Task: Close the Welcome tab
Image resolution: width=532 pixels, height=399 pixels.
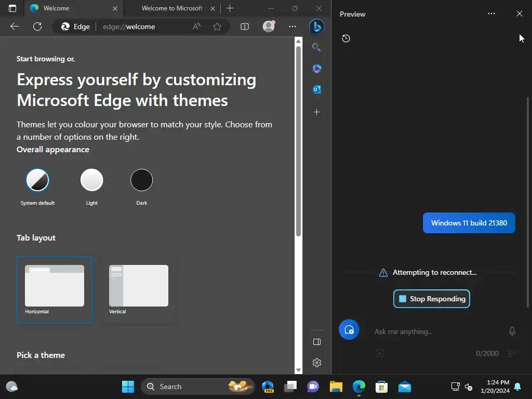Action: tap(115, 8)
